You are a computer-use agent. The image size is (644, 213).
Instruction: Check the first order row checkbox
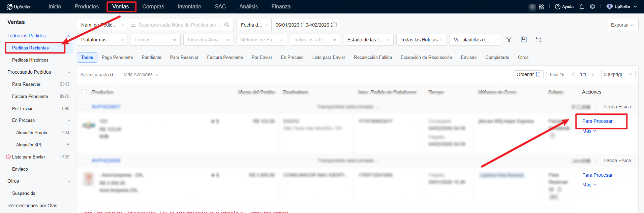[84, 107]
